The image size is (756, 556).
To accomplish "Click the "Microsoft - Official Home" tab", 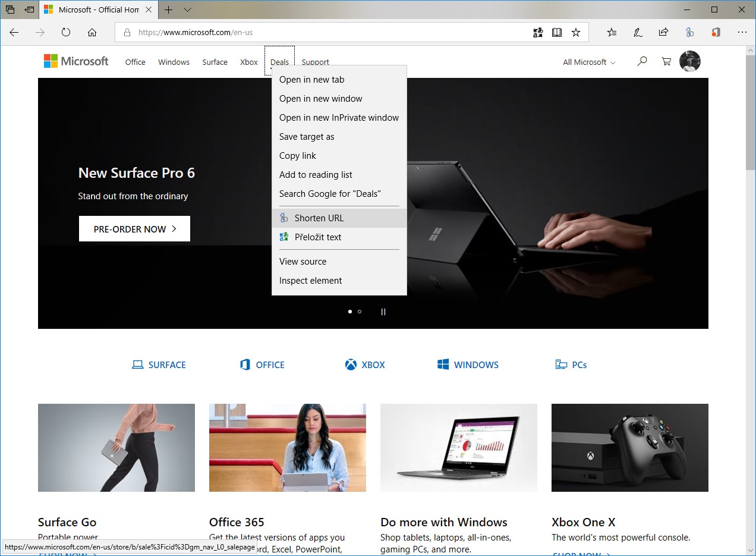I will pos(99,10).
